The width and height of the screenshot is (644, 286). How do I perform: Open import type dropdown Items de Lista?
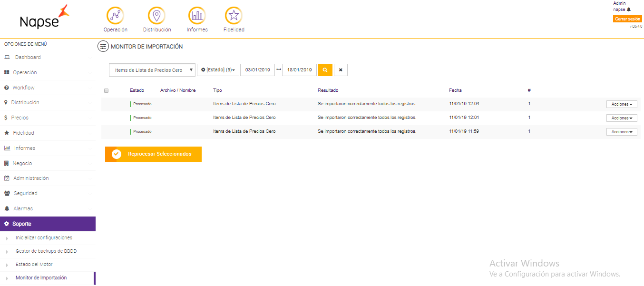[152, 70]
